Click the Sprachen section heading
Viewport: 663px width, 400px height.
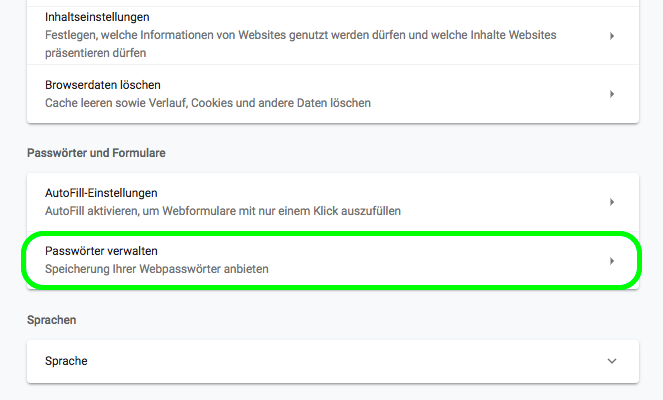tap(52, 320)
